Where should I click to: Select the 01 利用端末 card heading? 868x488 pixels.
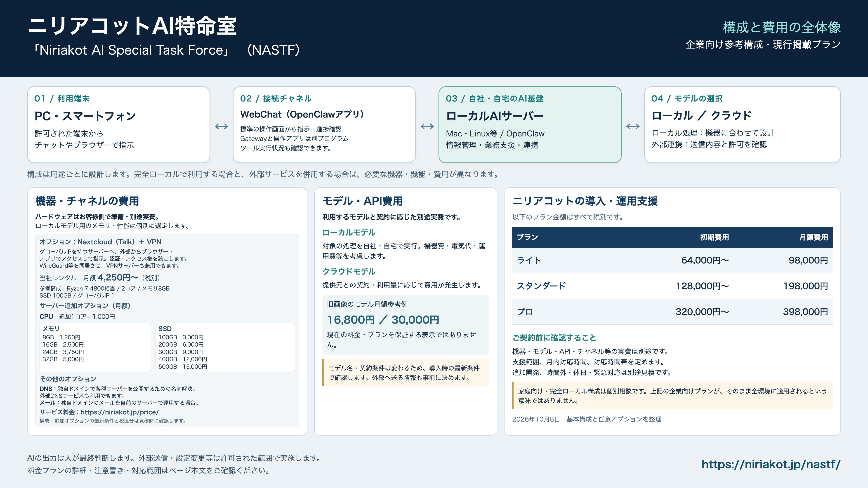[x=62, y=99]
